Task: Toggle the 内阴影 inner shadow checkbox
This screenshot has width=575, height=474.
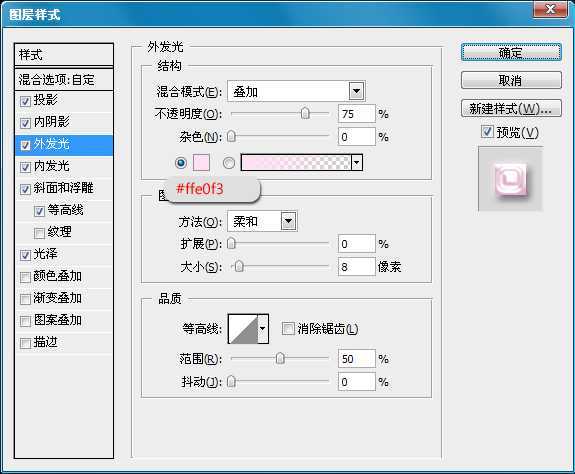Action: pos(25,123)
